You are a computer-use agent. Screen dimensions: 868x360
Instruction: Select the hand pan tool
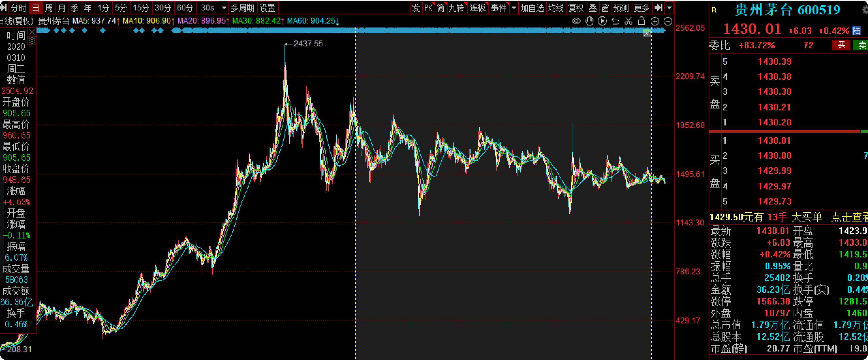589,21
